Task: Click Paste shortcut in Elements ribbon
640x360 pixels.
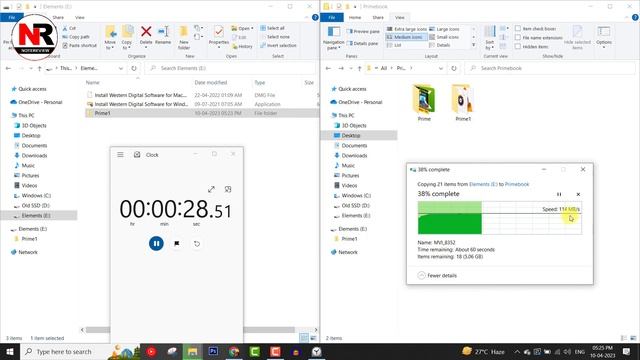Action: (80, 45)
